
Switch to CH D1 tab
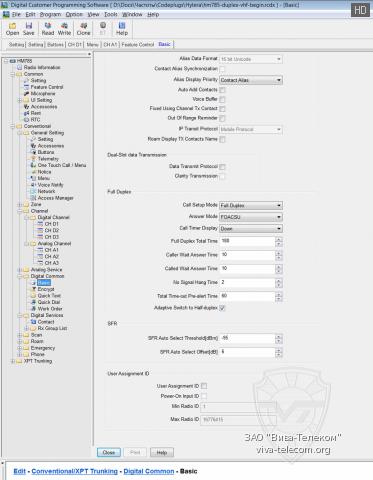(75, 45)
